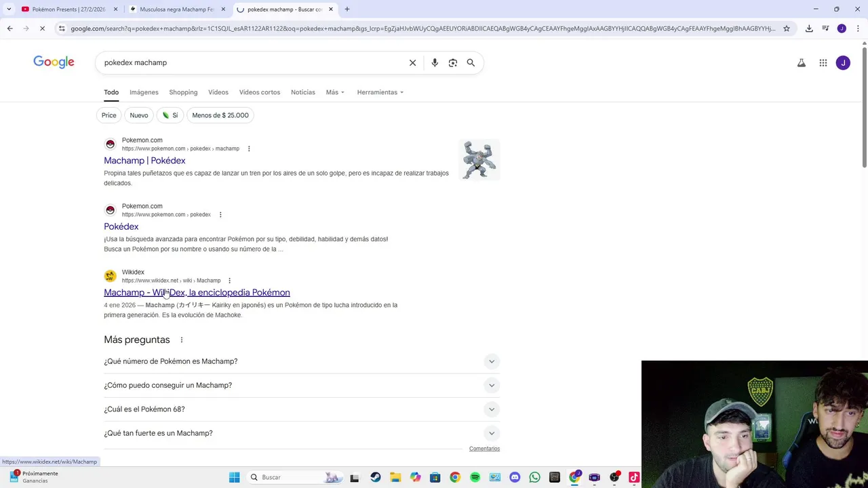Open the Machamp | Pokédex link
Image resolution: width=868 pixels, height=488 pixels.
coord(144,161)
